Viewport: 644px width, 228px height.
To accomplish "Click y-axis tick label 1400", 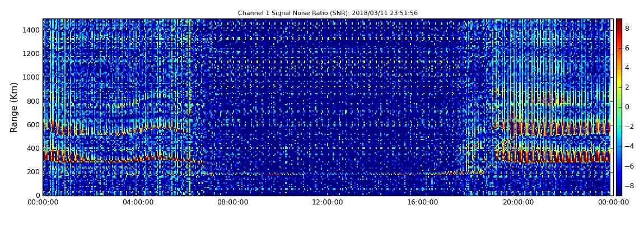I will click(x=31, y=30).
